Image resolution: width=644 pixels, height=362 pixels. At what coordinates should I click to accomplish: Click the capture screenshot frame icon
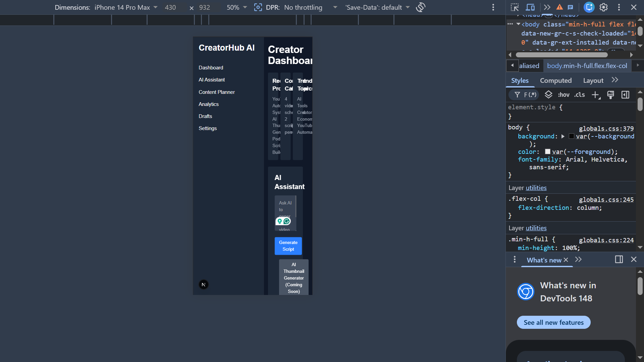pos(258,7)
